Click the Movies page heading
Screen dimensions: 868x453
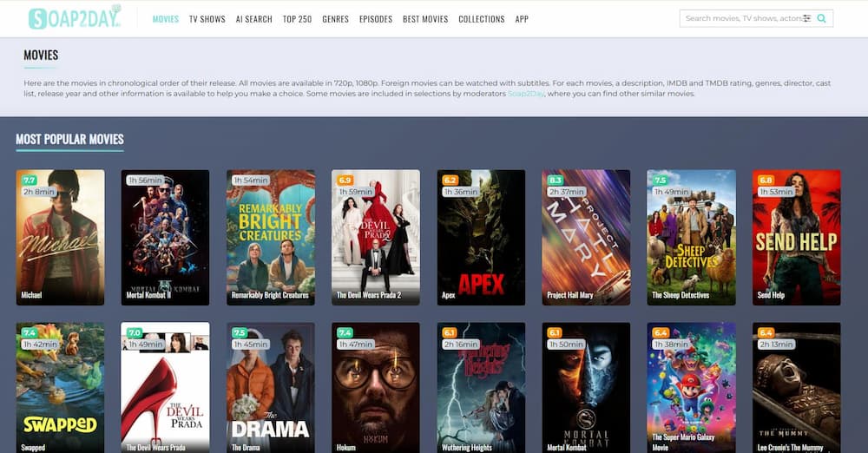click(41, 55)
